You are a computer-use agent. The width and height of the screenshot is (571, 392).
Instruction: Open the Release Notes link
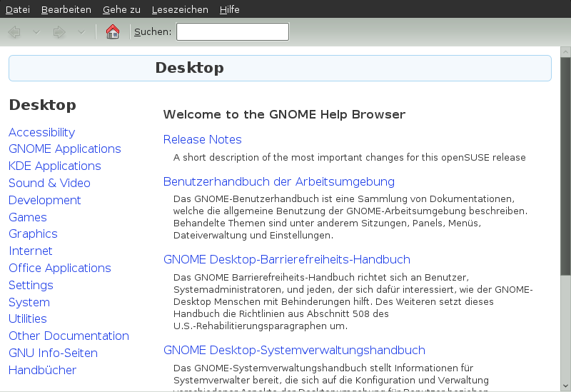[203, 139]
